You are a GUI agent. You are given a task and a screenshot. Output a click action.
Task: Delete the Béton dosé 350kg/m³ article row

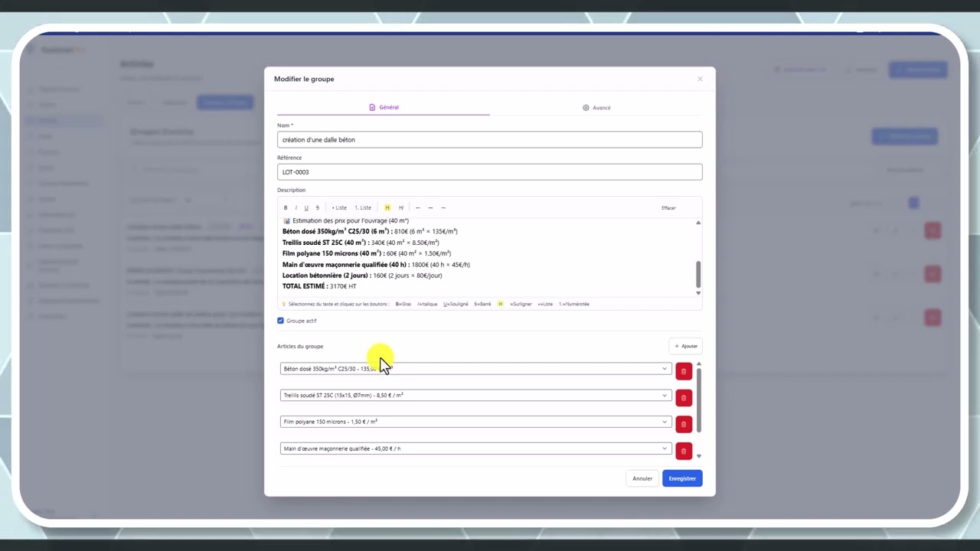coord(684,371)
